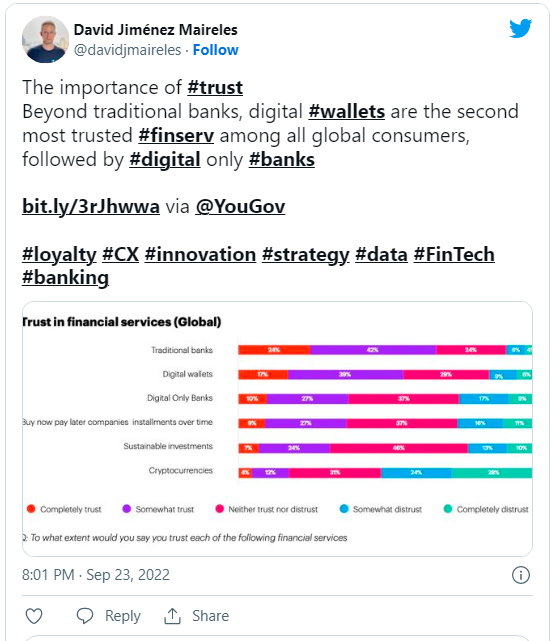
Task: Open the #banking hashtag
Action: pos(65,278)
